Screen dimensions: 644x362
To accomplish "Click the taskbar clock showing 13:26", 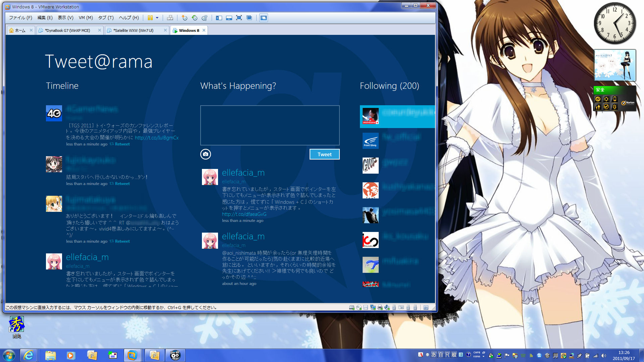I will 624,355.
